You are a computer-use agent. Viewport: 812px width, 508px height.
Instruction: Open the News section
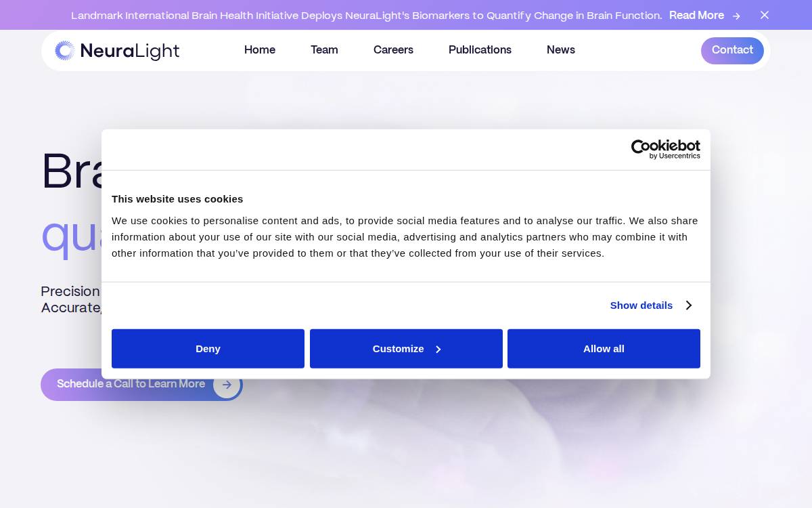(561, 50)
